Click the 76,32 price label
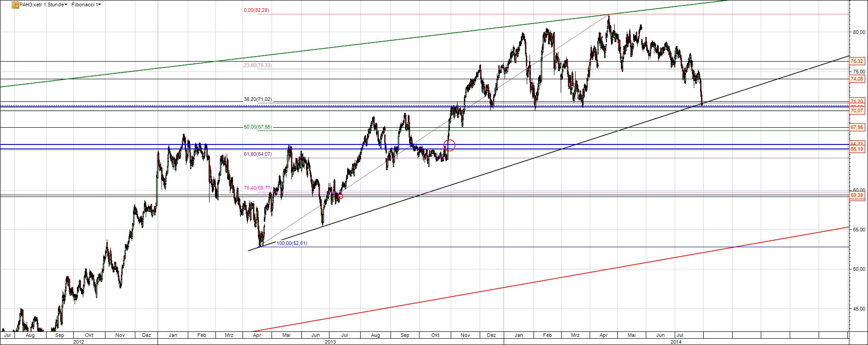The width and height of the screenshot is (868, 345). [x=857, y=61]
